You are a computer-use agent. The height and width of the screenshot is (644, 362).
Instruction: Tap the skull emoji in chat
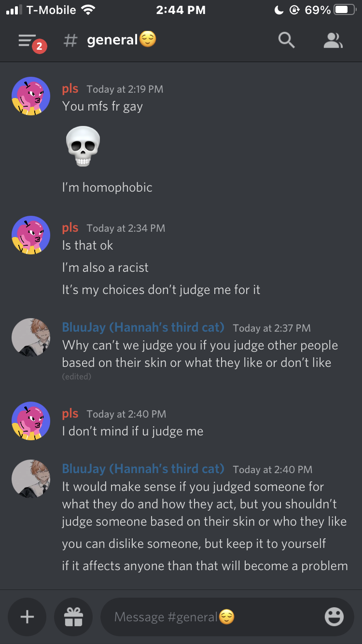[83, 146]
